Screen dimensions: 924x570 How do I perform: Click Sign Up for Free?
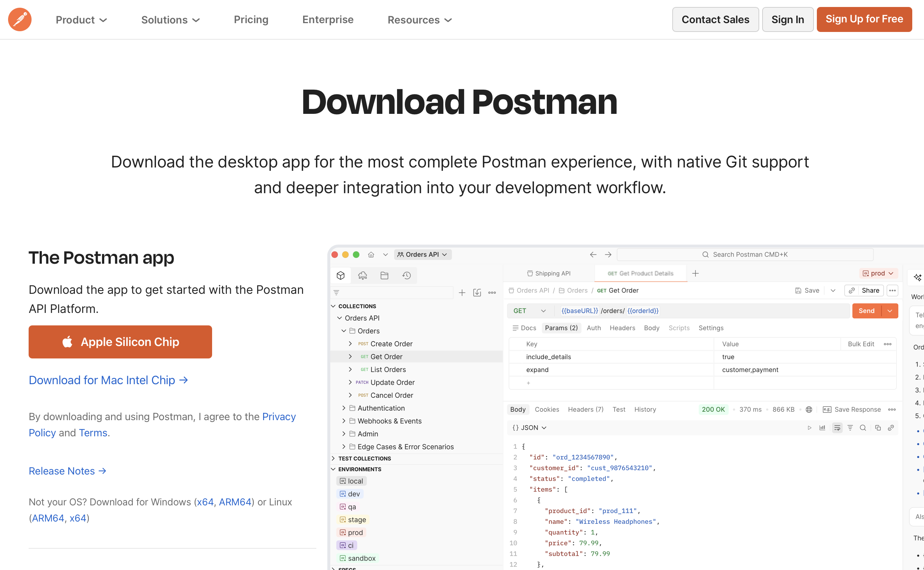864,19
